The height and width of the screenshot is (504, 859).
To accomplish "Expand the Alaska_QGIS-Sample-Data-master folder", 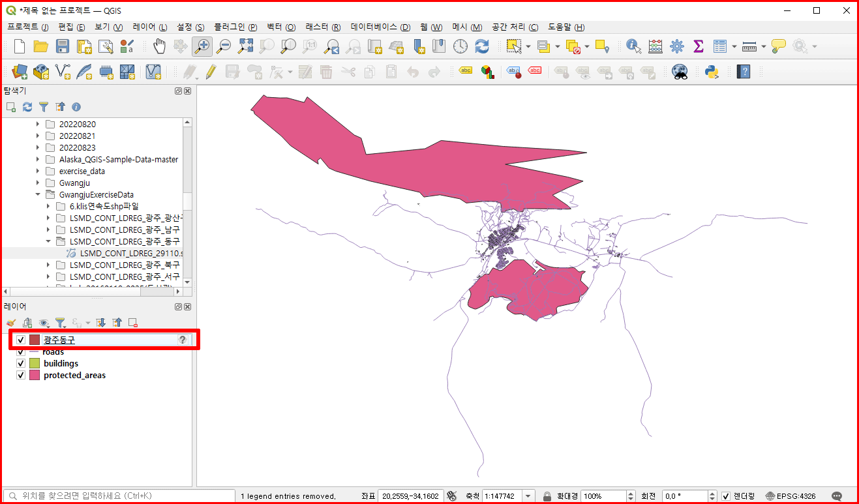I will [38, 159].
